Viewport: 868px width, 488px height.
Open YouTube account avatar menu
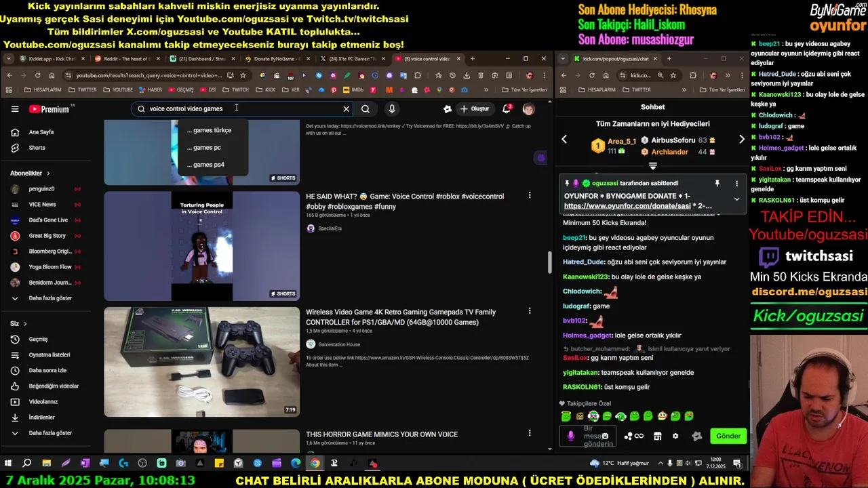click(528, 108)
